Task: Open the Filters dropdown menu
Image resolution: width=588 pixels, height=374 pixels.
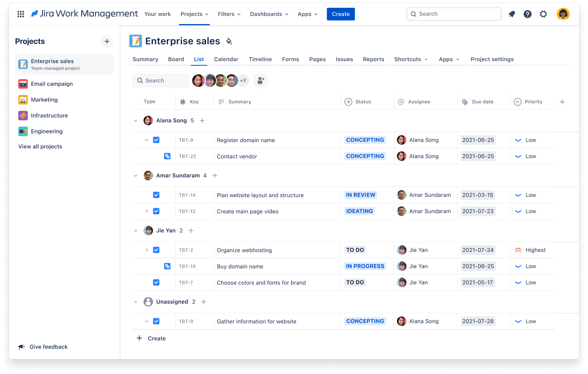Action: coord(229,14)
